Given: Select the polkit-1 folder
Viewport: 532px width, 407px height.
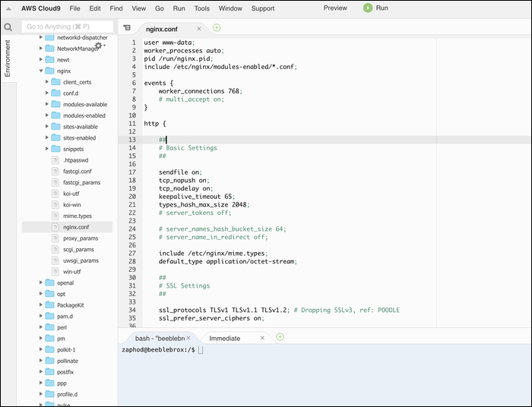Looking at the screenshot, I should click(66, 350).
